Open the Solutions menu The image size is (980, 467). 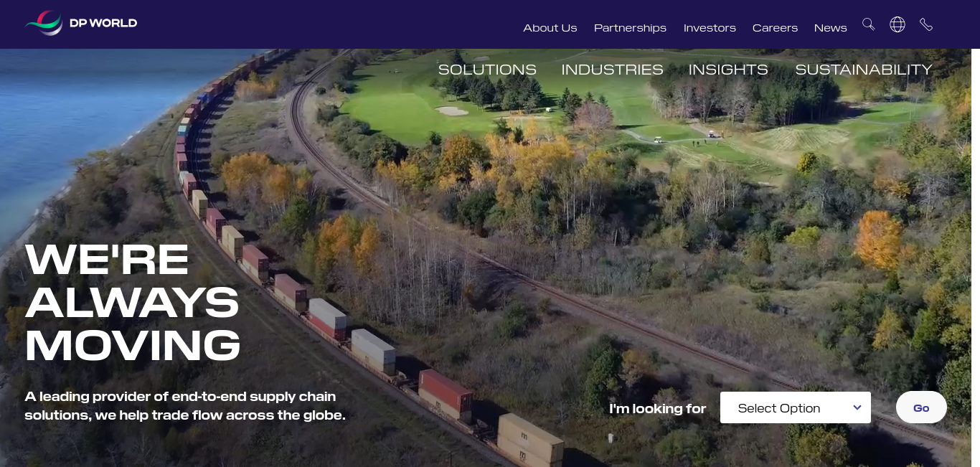pyautogui.click(x=487, y=70)
